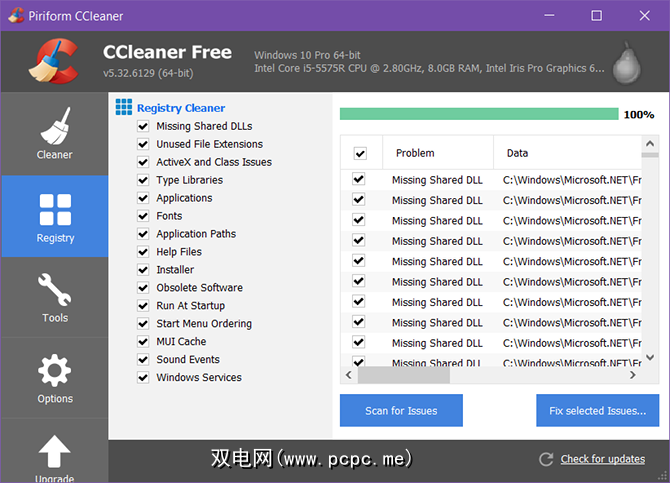Open the Cleaner section broom icon
The height and width of the screenshot is (483, 670).
coord(56,126)
